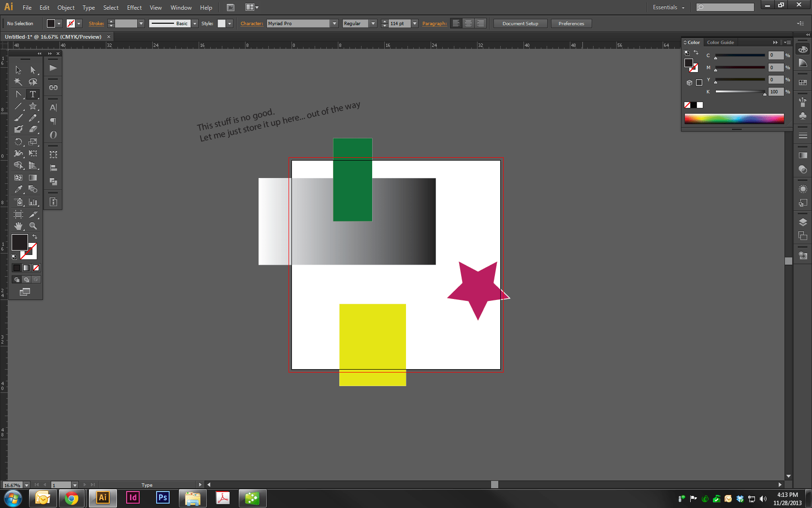
Task: Launch InDesign from the taskbar
Action: [x=132, y=497]
